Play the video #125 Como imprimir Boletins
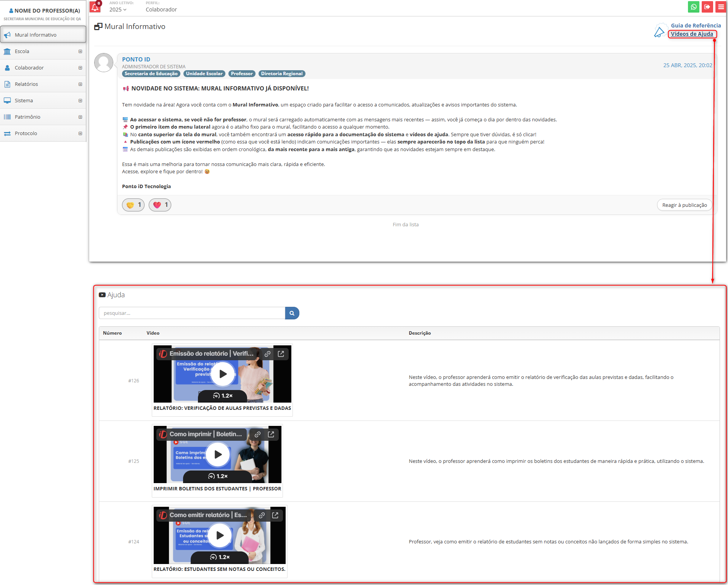The width and height of the screenshot is (728, 585). 218,454
